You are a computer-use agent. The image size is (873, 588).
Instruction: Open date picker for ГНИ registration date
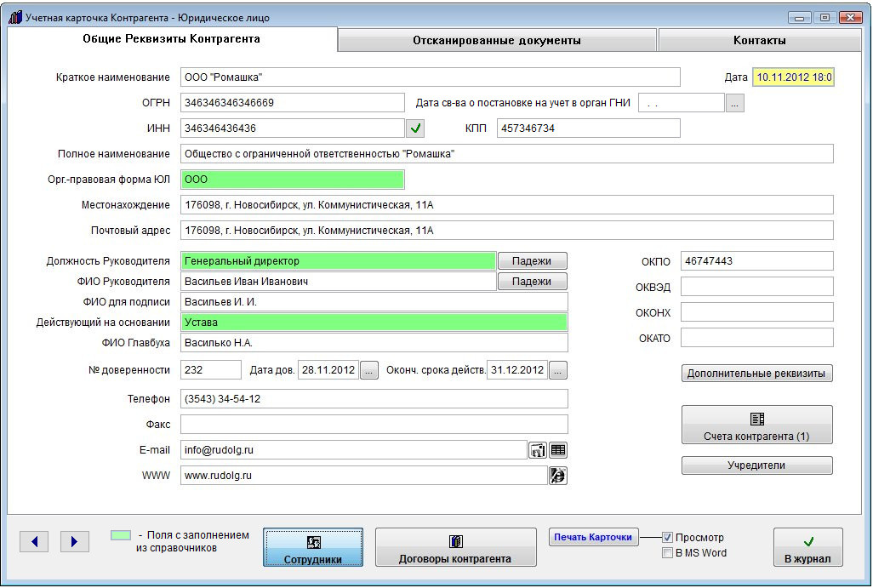(735, 103)
